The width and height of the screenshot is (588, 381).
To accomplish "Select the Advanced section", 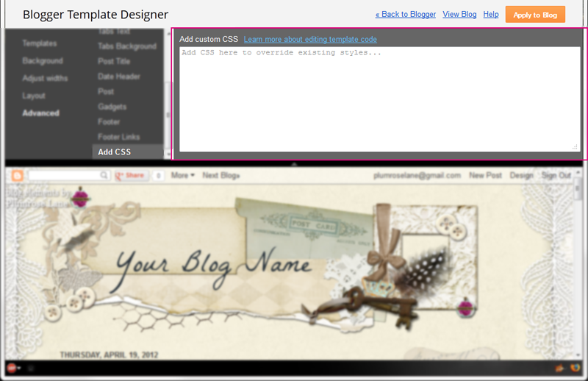I will [41, 113].
